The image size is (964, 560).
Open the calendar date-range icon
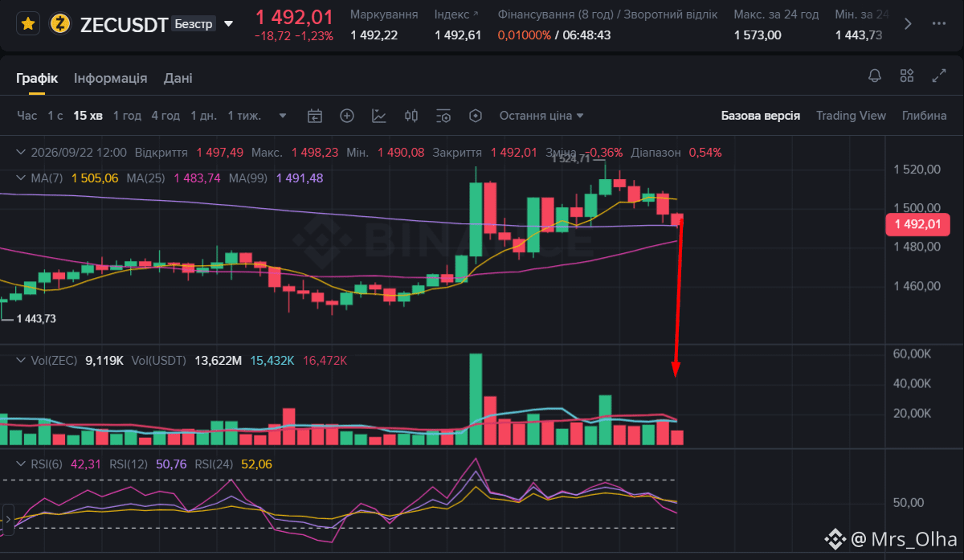[315, 116]
